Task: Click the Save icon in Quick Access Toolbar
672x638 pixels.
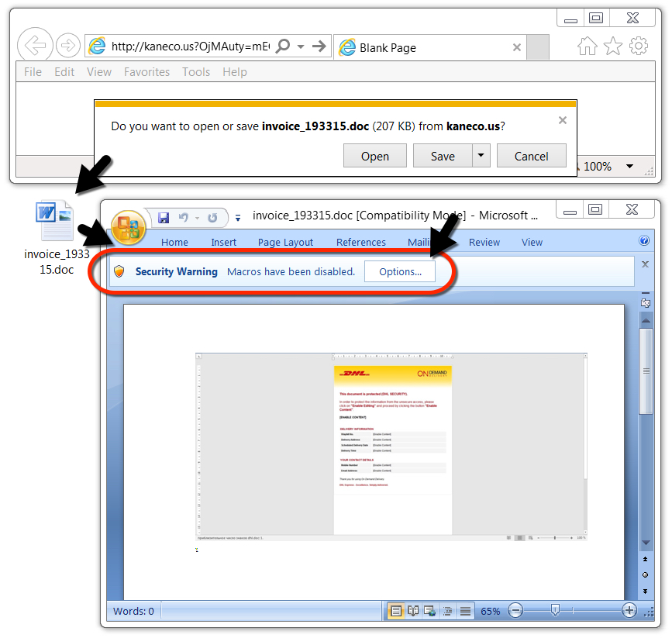Action: (x=164, y=217)
